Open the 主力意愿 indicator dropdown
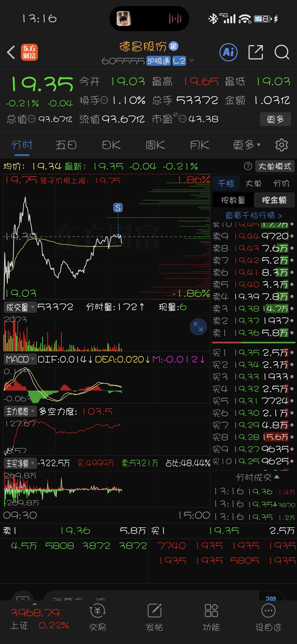The height and width of the screenshot is (644, 297). (20, 411)
